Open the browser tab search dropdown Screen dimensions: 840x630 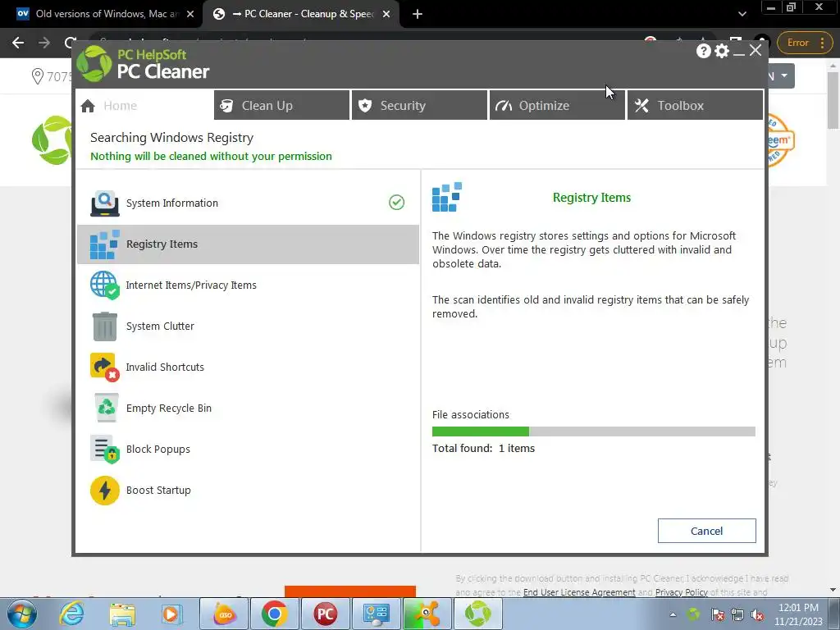(742, 14)
